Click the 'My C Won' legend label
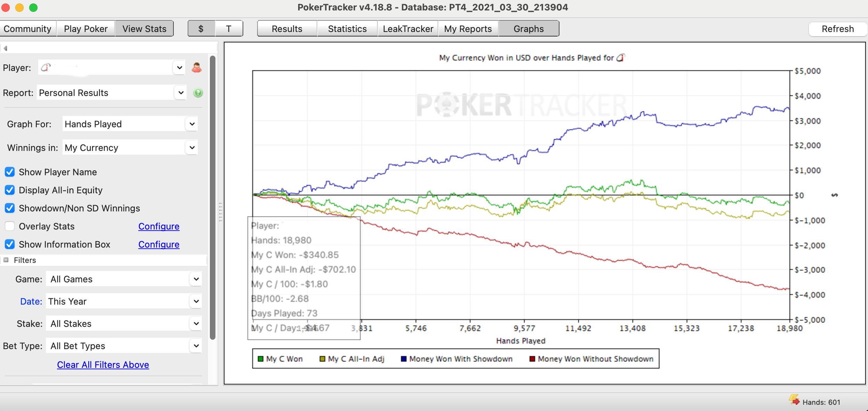This screenshot has height=411, width=868. 285,359
